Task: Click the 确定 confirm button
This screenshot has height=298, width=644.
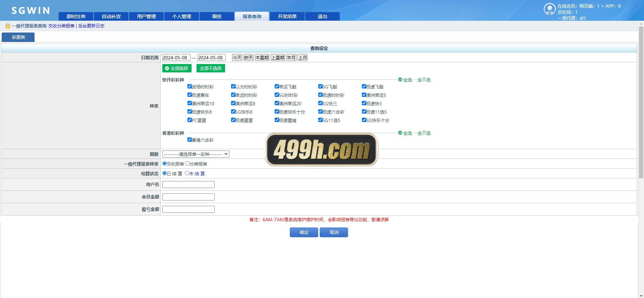Action: [304, 232]
